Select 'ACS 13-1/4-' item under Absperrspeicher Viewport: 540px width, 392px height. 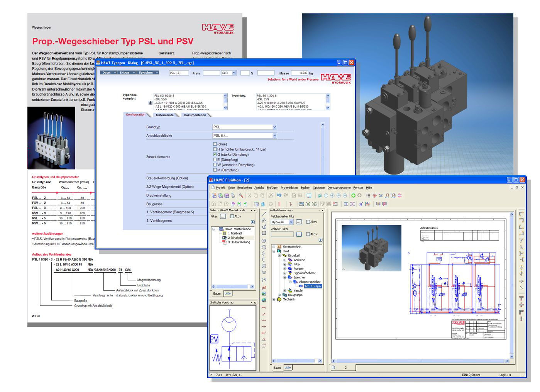313,286
